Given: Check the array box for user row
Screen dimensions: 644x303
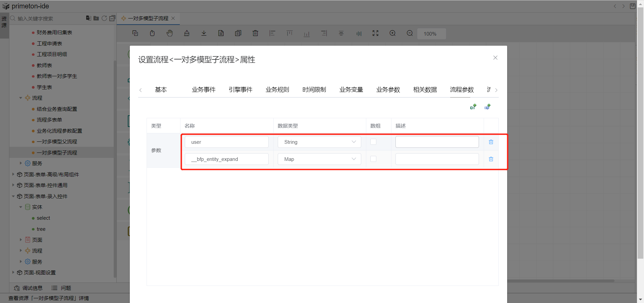Looking at the screenshot, I should (x=373, y=142).
